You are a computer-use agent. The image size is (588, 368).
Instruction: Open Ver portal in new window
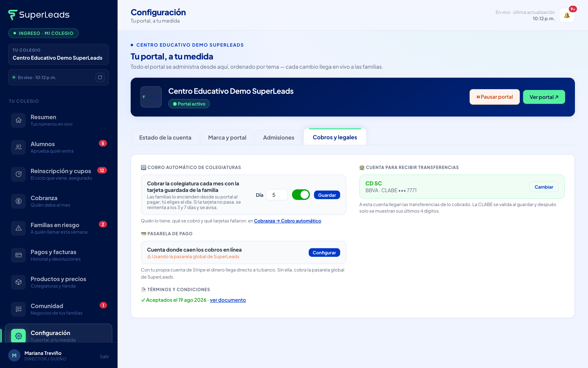coord(544,97)
